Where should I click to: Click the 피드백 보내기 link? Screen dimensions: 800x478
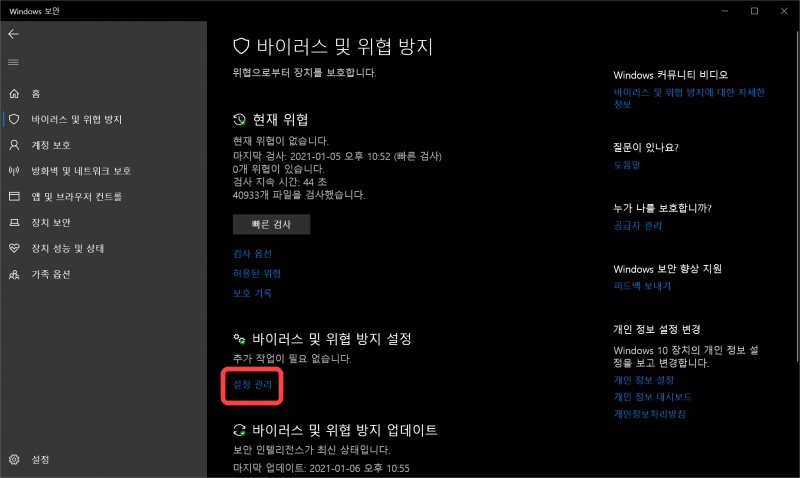642,286
